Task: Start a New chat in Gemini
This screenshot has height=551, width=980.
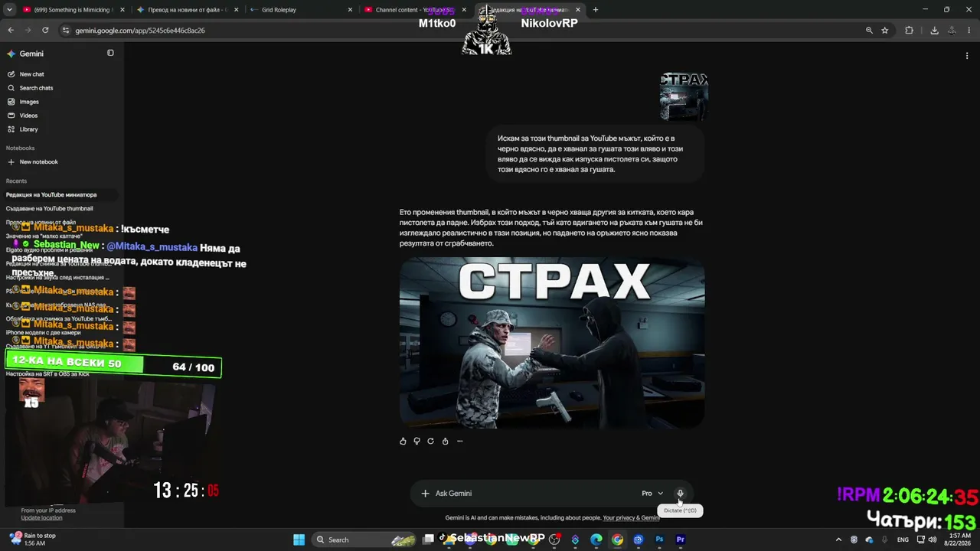Action: coord(27,74)
